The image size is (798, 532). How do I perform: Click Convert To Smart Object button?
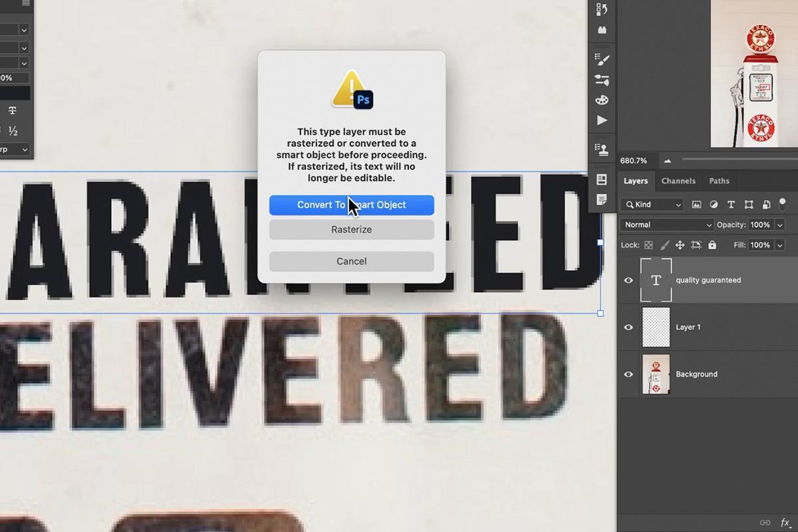pyautogui.click(x=352, y=205)
